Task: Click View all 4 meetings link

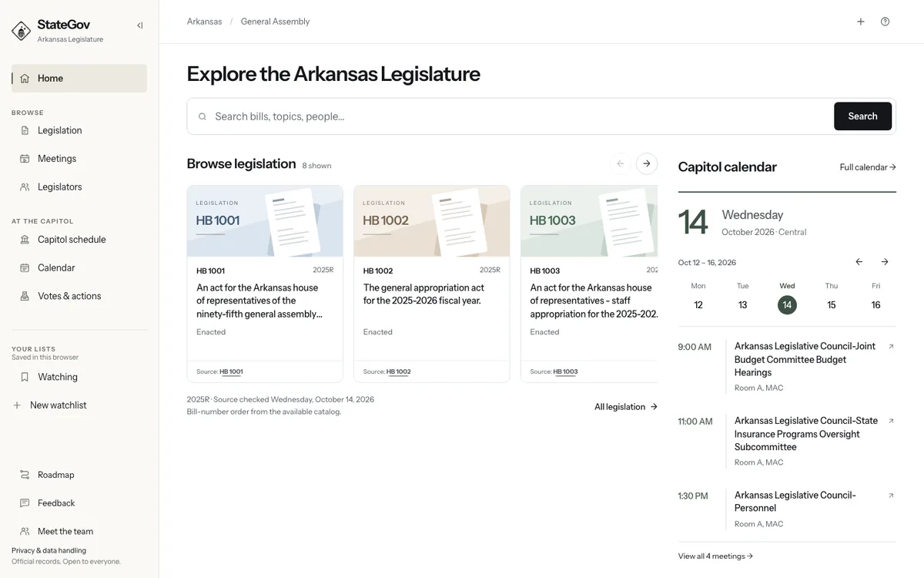Action: click(x=715, y=556)
